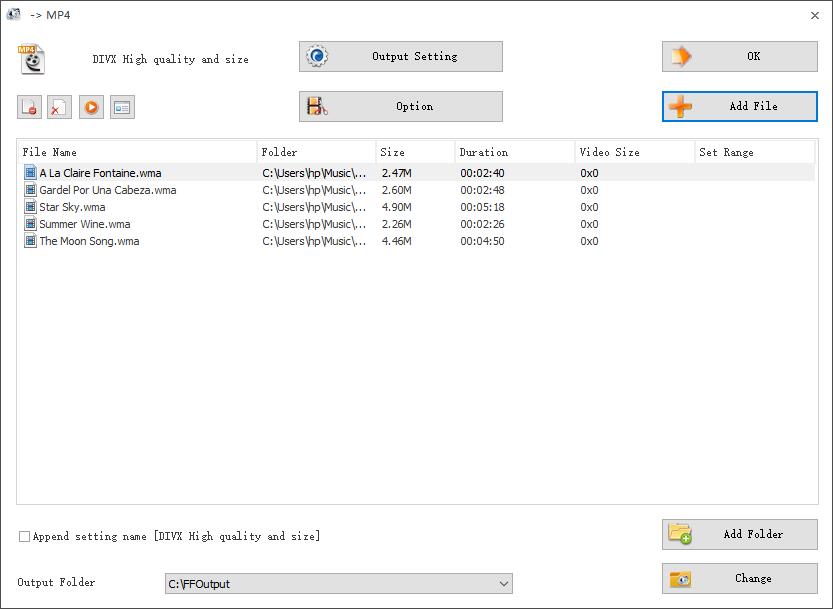Sort by the Size column header
This screenshot has width=833, height=609.
point(415,152)
